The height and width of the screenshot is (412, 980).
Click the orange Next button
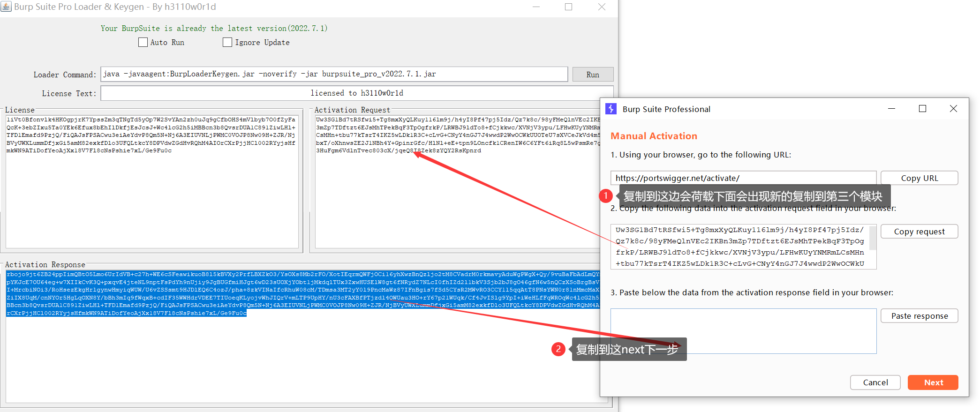pos(933,382)
